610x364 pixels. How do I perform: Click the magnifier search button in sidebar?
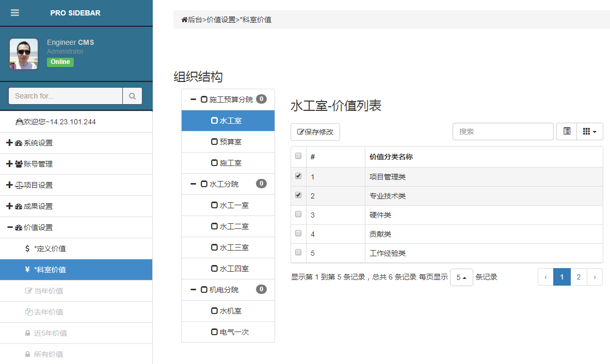[x=132, y=96]
